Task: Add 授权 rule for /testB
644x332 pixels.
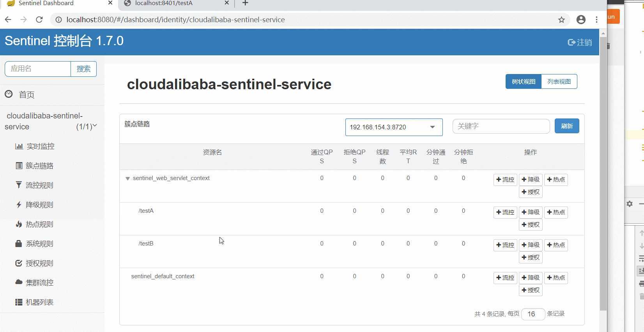Action: 531,258
